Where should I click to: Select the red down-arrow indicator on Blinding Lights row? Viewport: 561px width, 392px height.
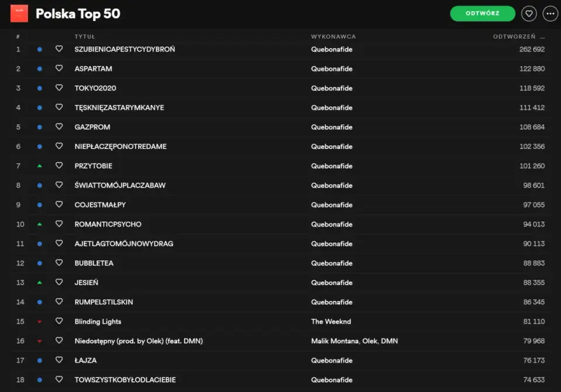(x=40, y=322)
